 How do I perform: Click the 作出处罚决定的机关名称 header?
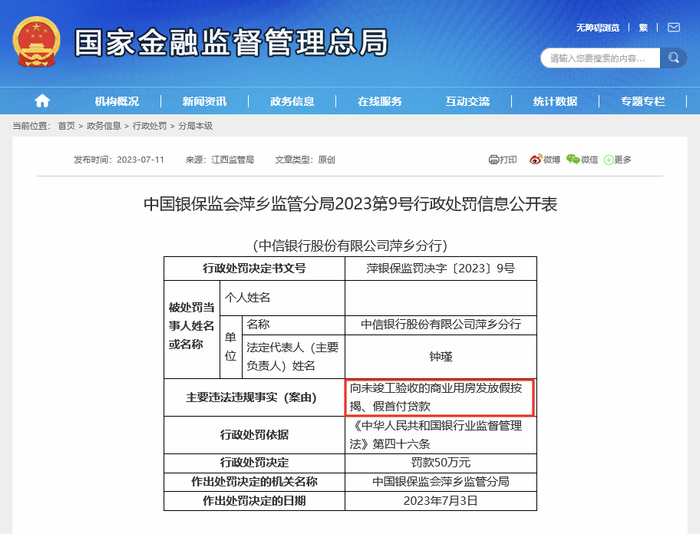[254, 482]
